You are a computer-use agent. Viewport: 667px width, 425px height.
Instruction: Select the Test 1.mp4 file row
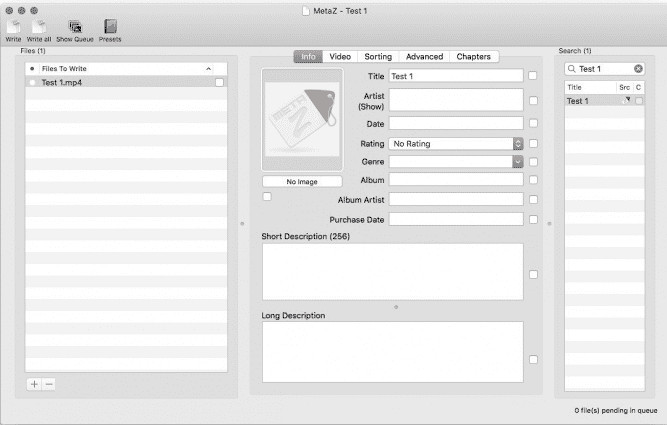tap(126, 82)
